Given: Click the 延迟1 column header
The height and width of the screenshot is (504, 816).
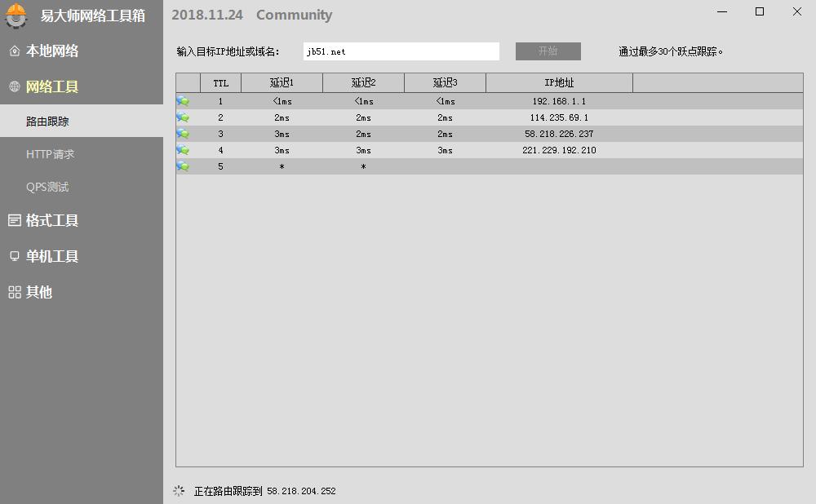Looking at the screenshot, I should point(282,83).
